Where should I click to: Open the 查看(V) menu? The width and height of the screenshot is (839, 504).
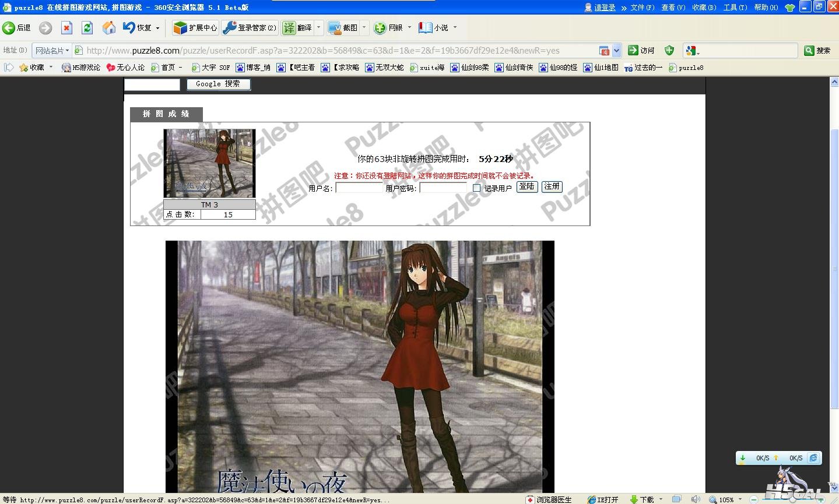click(673, 8)
